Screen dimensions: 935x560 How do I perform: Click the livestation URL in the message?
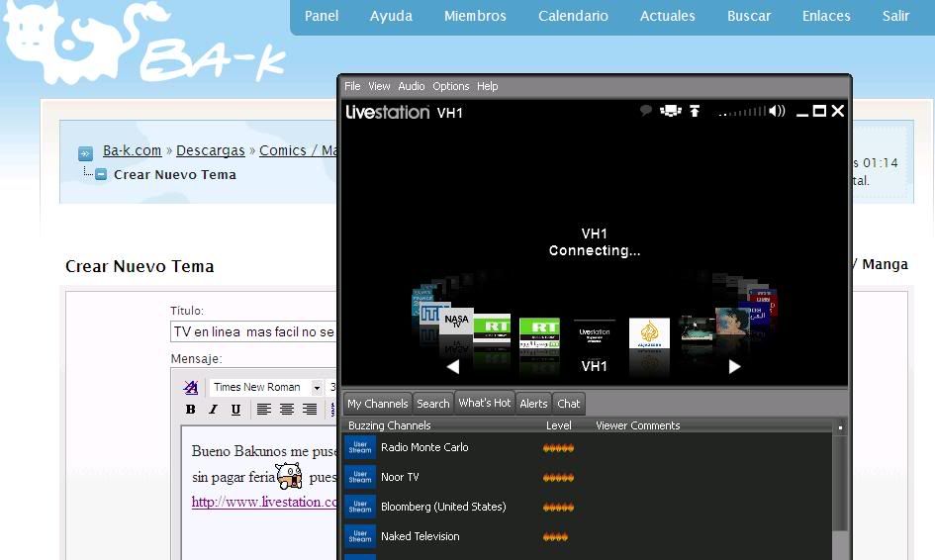pos(264,503)
